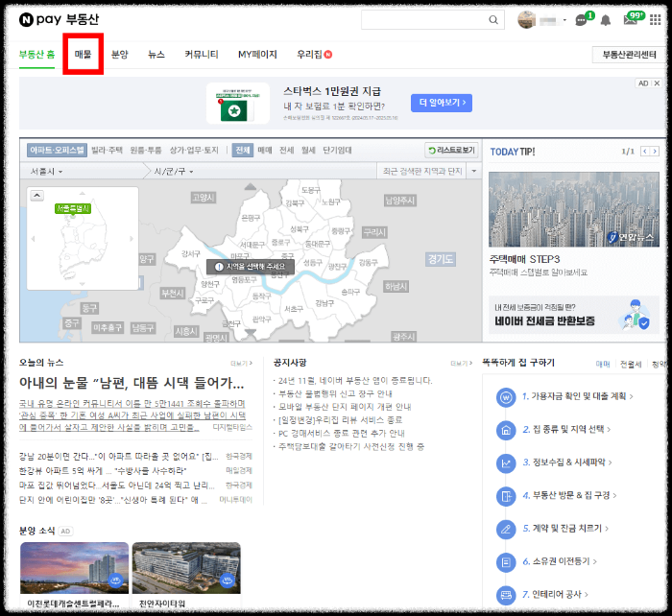Click the 리스트로보기 button
Image resolution: width=672 pixels, height=616 pixels.
(452, 150)
